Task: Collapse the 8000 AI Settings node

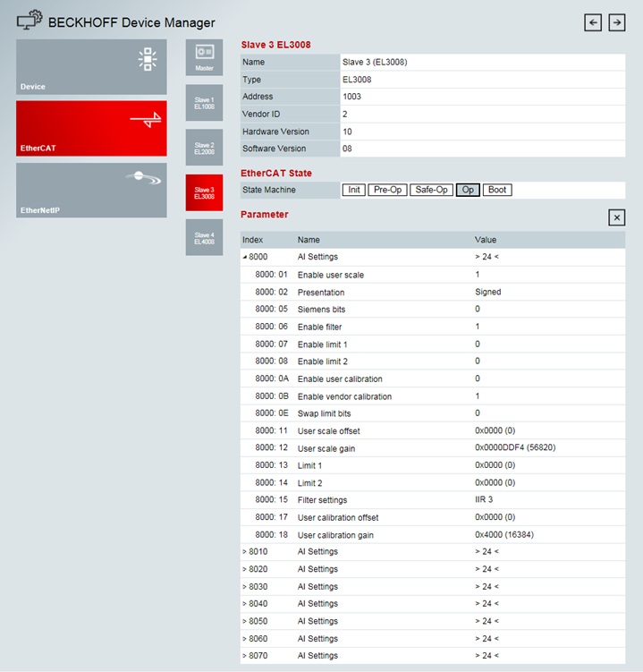Action: (245, 257)
